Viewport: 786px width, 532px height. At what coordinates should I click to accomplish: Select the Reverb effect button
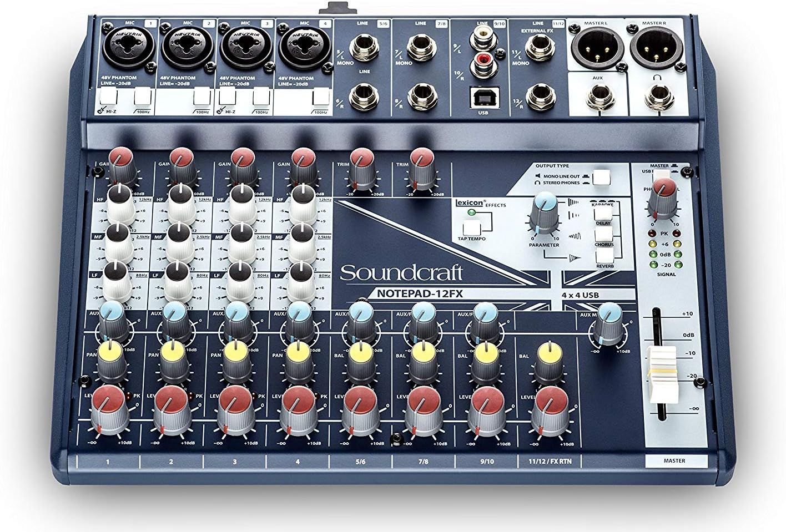(603, 256)
